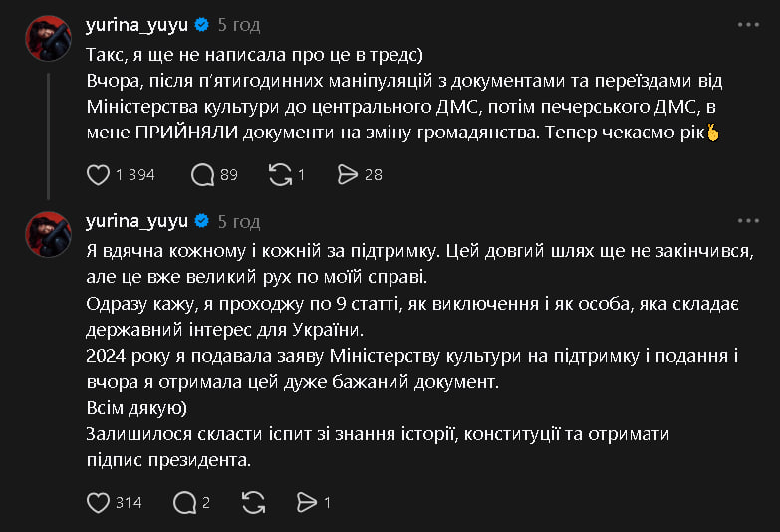Like the first post with 1 394 likes
Screen dimensions: 780x532
point(98,175)
